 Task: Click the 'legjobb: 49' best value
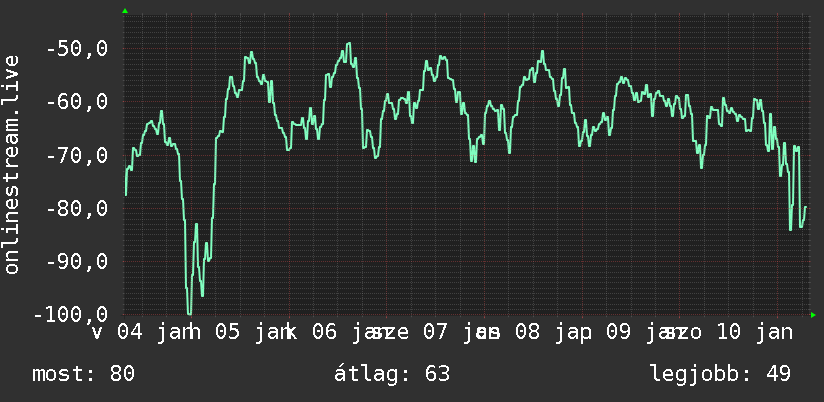(x=720, y=374)
